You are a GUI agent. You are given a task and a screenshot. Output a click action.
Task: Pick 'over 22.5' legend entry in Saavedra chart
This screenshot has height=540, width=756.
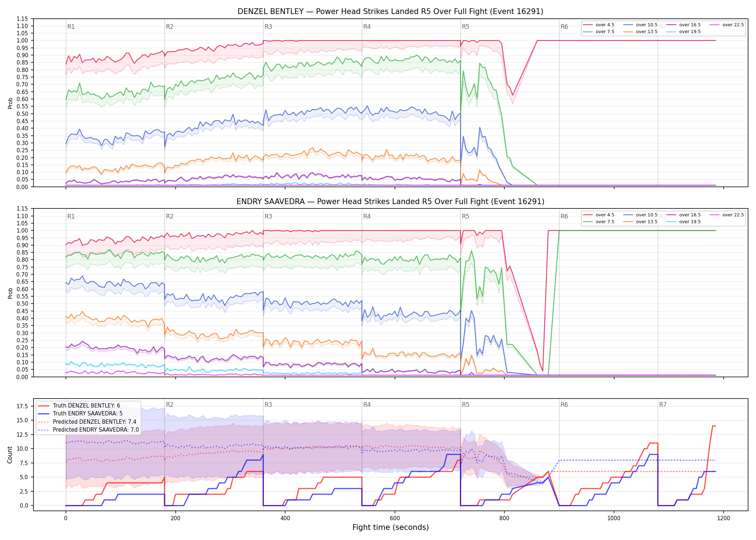pyautogui.click(x=726, y=215)
